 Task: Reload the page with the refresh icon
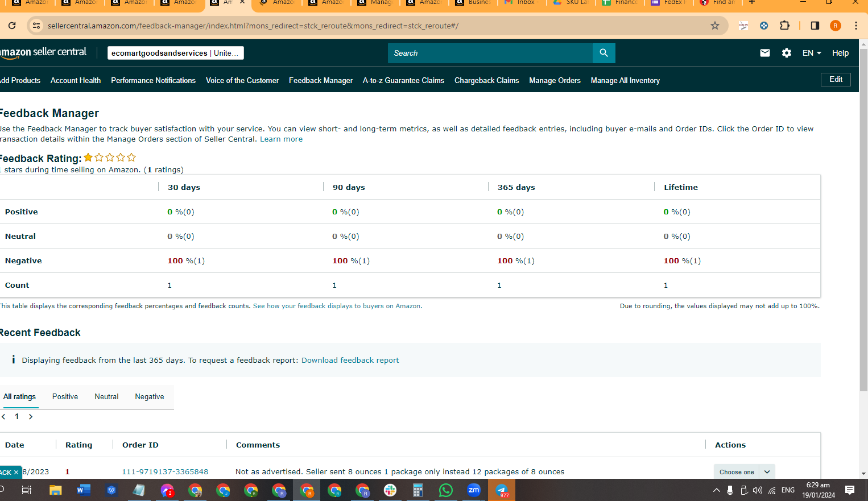click(x=12, y=26)
